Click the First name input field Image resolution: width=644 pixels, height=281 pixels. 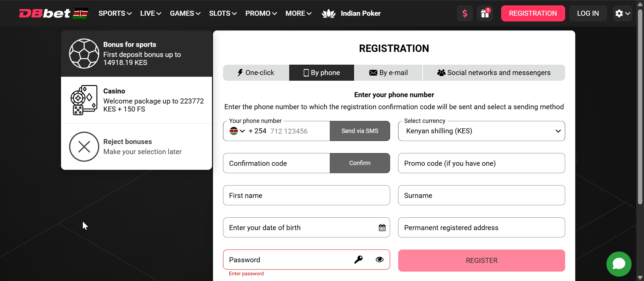click(306, 196)
